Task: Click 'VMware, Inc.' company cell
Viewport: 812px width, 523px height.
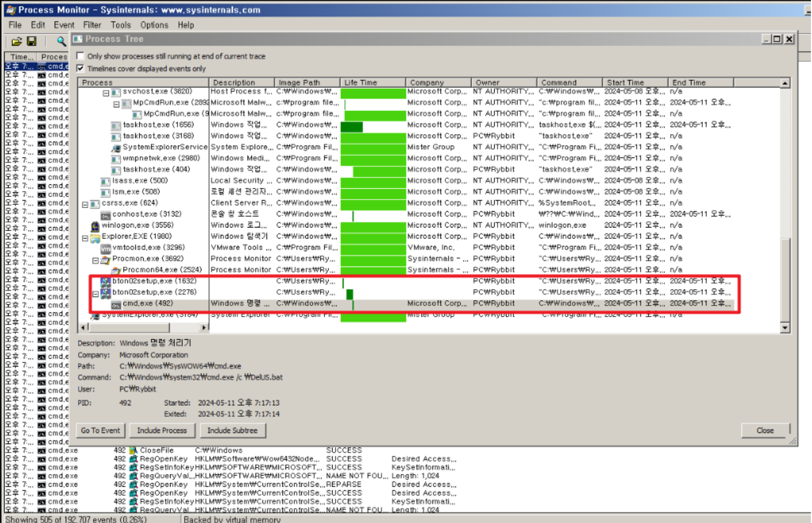Action: coord(431,248)
